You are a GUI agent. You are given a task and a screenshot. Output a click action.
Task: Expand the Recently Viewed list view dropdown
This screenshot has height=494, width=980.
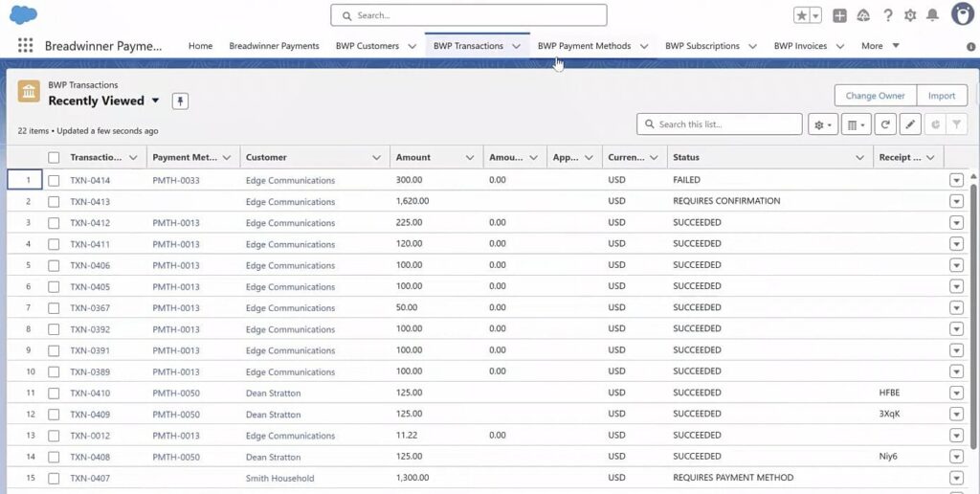(x=154, y=101)
